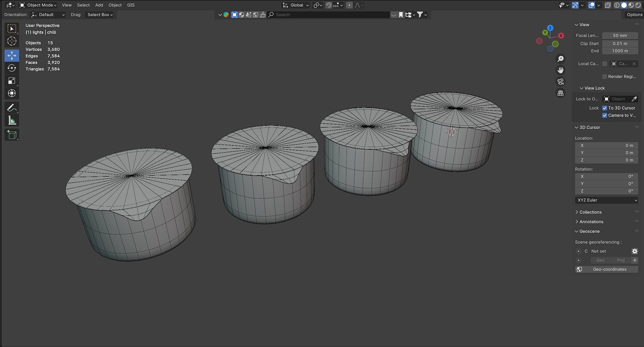644x347 pixels.
Task: Open the Options popover
Action: [635, 15]
